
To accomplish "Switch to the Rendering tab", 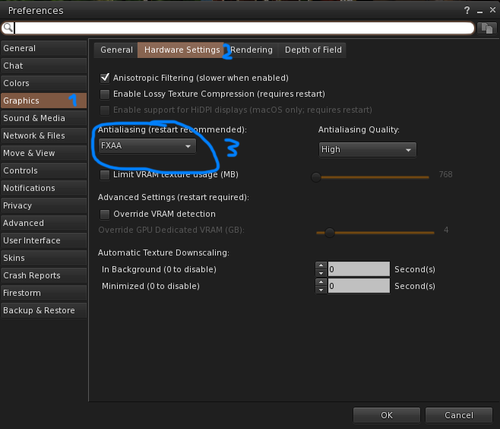I will point(252,50).
